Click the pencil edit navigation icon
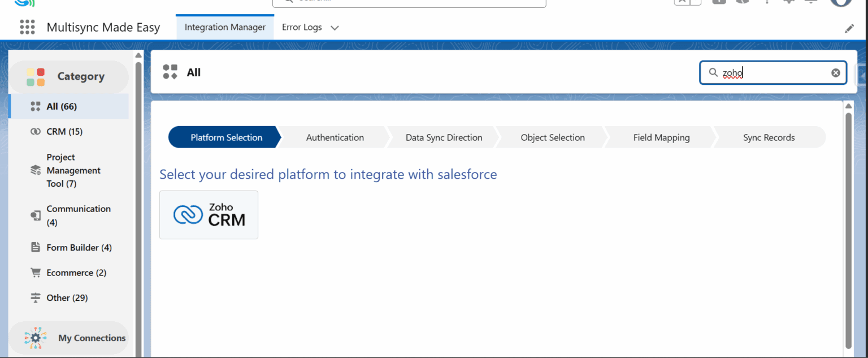 (x=849, y=28)
